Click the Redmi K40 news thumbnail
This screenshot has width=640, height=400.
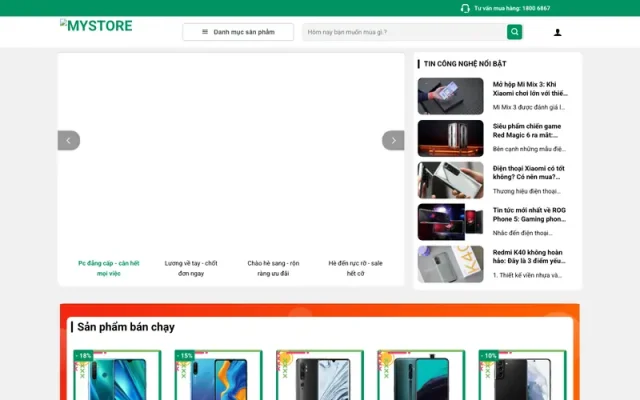450,264
